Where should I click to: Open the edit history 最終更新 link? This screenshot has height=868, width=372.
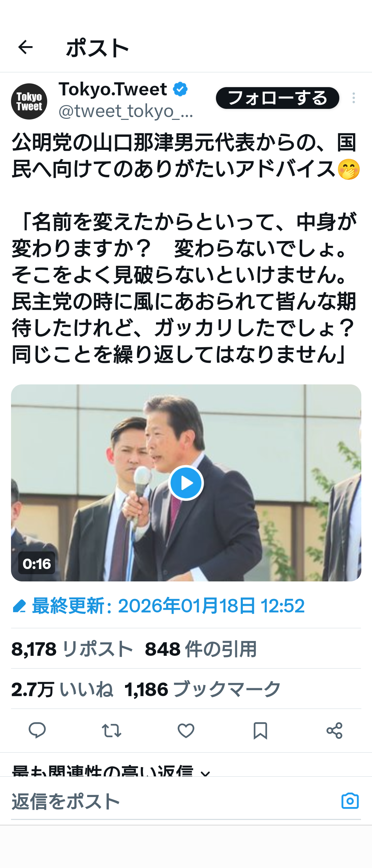tap(158, 606)
